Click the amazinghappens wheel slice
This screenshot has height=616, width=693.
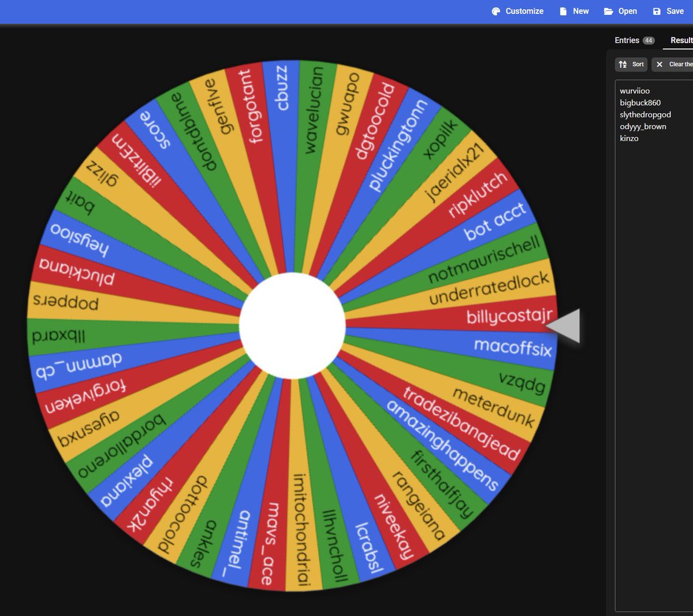tap(442, 445)
